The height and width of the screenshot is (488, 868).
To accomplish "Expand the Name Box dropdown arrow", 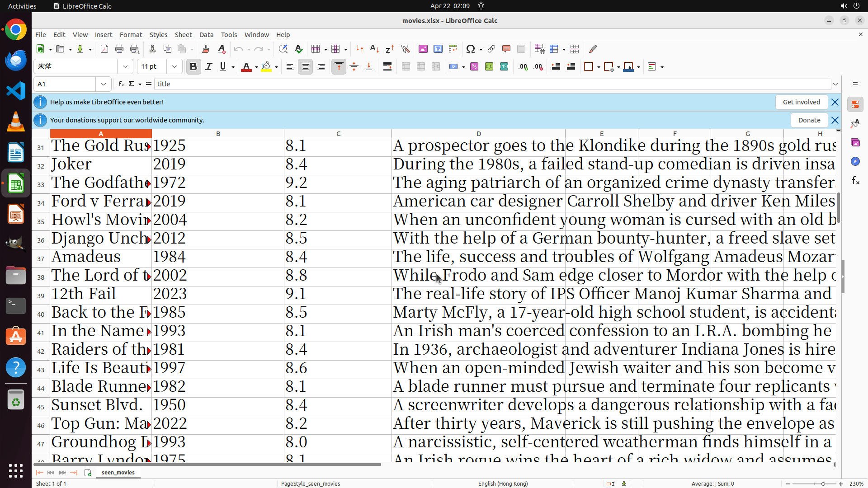I will (104, 84).
